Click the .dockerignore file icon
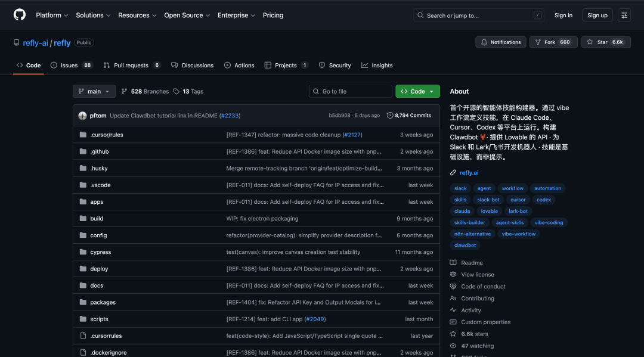The image size is (644, 357). click(x=83, y=352)
